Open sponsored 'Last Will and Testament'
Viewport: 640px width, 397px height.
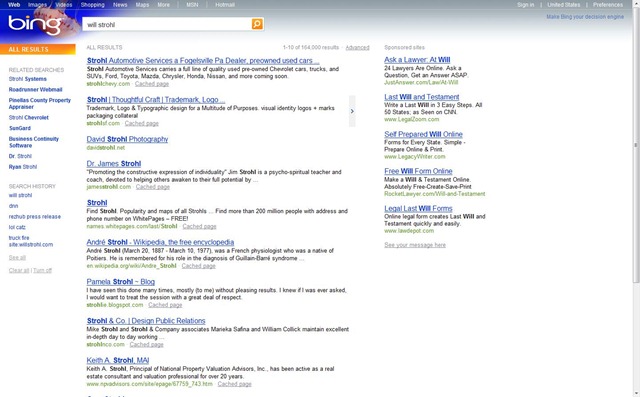pos(422,97)
